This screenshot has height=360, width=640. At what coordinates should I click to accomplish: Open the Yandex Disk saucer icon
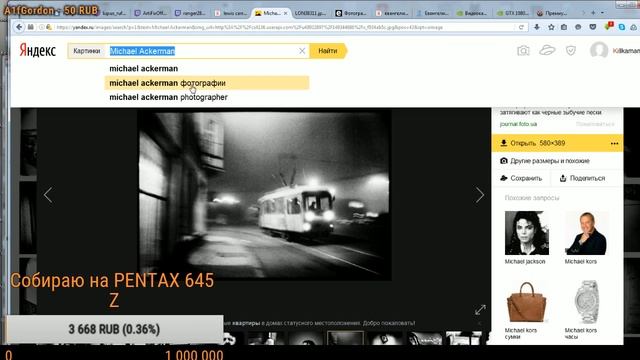pos(547,51)
